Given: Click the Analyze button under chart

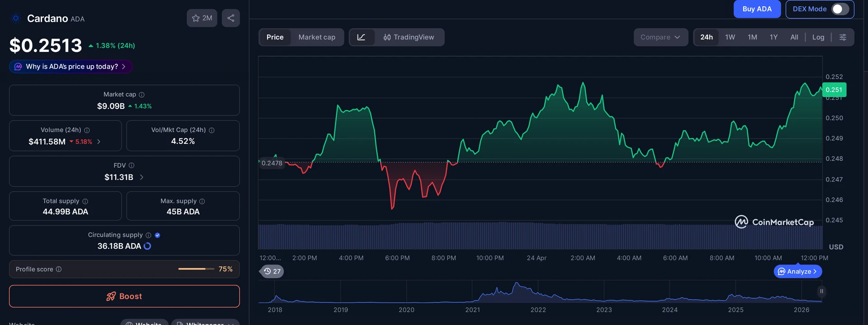Looking at the screenshot, I should tap(798, 271).
